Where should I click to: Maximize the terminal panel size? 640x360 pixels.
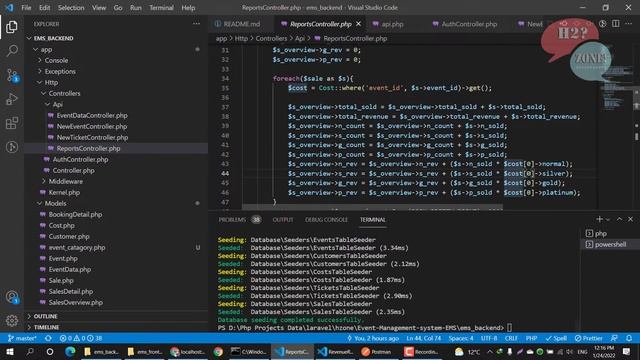[x=619, y=219]
